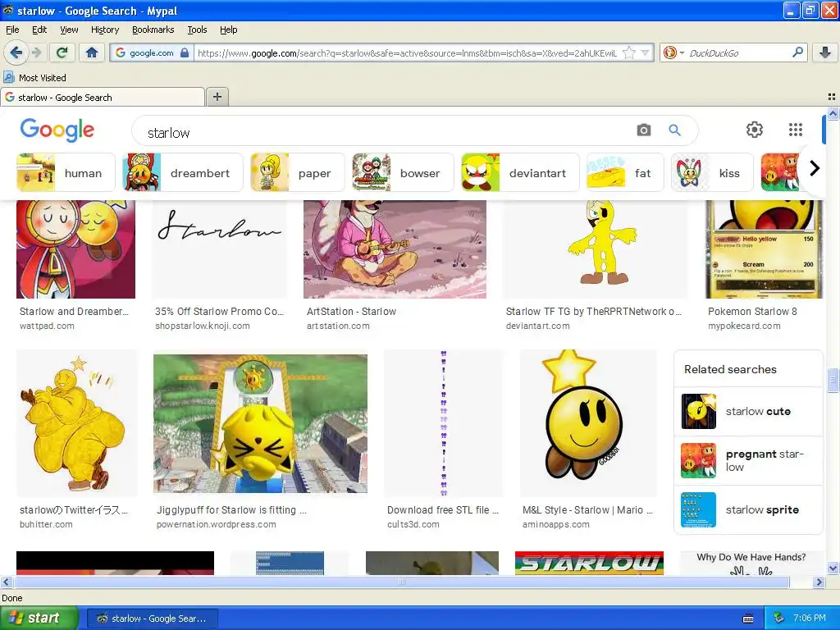Filter results by the dreambert chip
840x630 pixels.
click(x=183, y=172)
